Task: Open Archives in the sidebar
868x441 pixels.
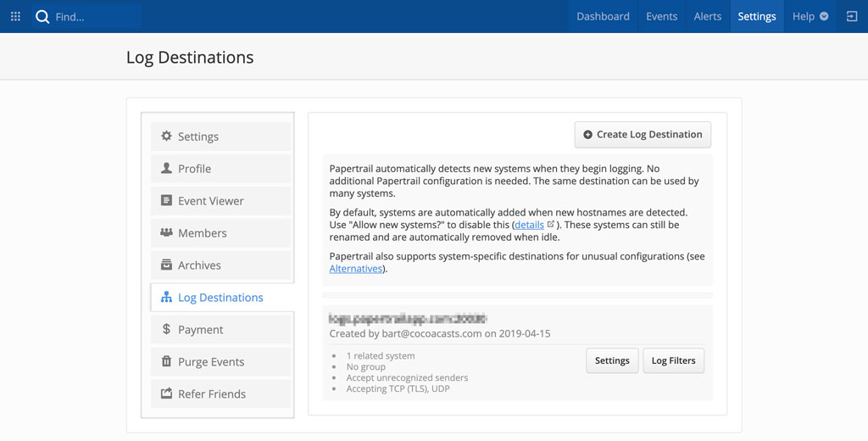Action: tap(221, 265)
